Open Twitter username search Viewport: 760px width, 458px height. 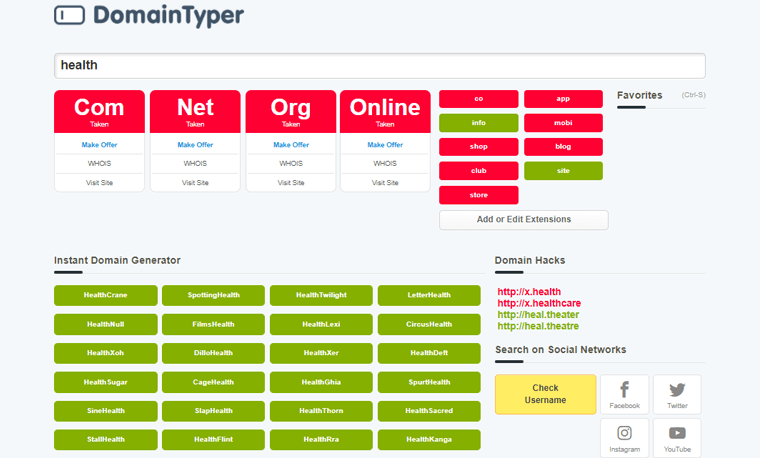tap(677, 394)
